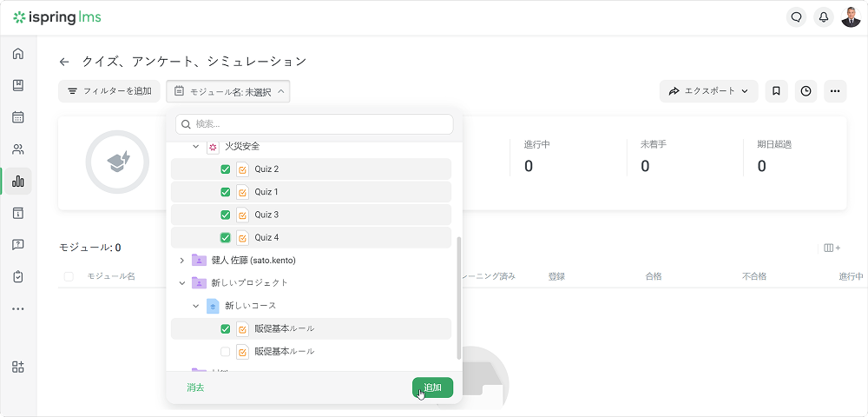The image size is (868, 417).
Task: Expand the 健人 佐藤 (sato.kento) folder
Action: click(182, 261)
